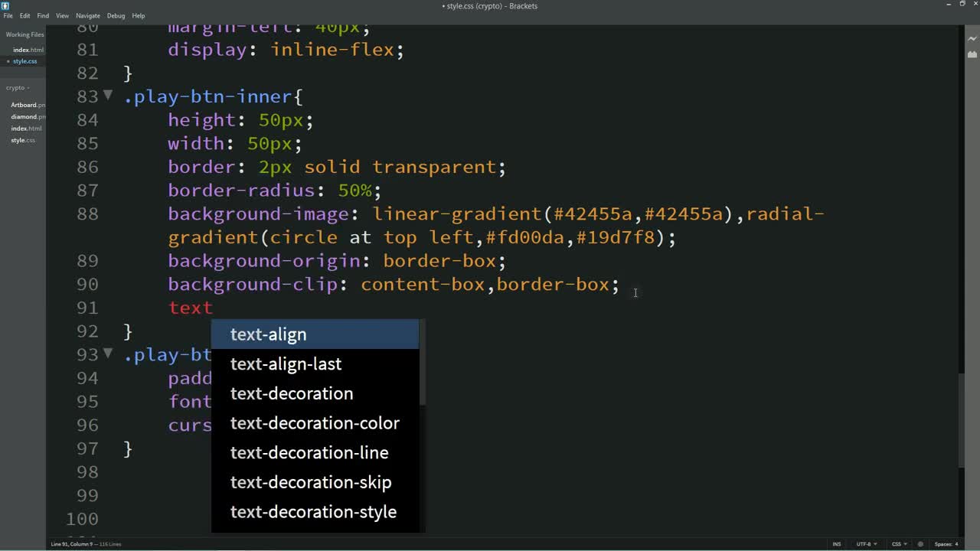The width and height of the screenshot is (980, 551).
Task: Click color value #fd00da on line 88
Action: coord(524,237)
